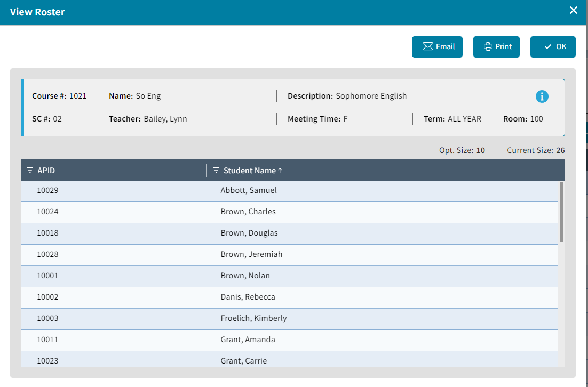588x387 pixels.
Task: Select student Brown, Charles
Action: click(248, 212)
